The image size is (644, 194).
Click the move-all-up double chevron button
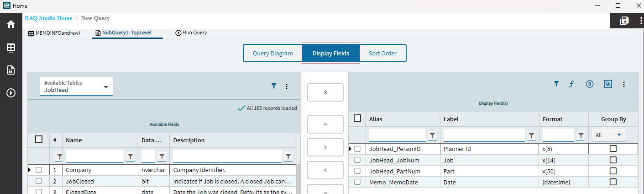coord(325,92)
